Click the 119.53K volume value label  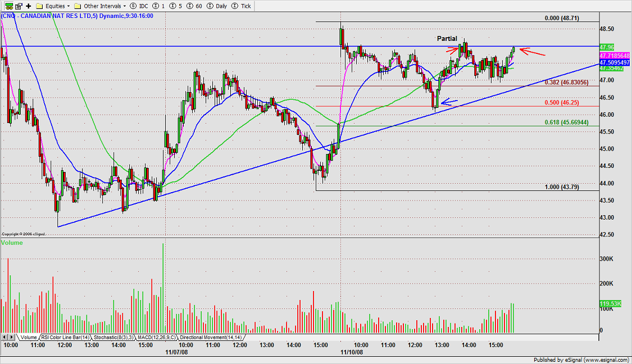pyautogui.click(x=610, y=303)
